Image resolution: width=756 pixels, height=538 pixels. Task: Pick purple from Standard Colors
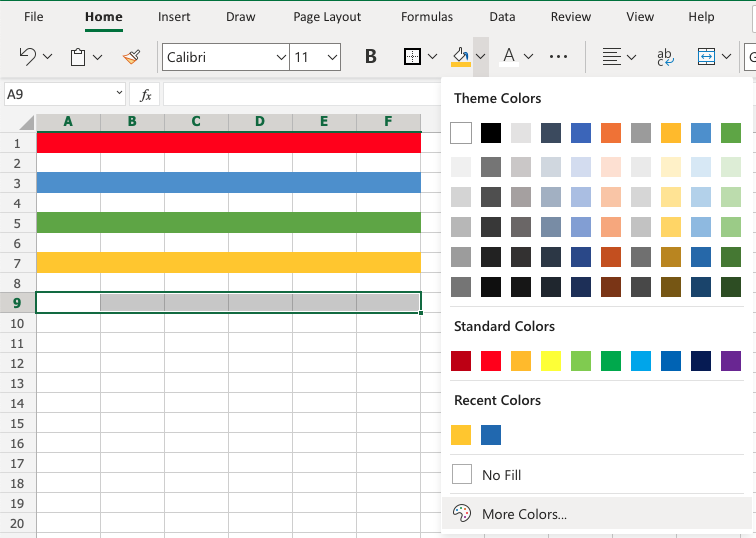730,360
